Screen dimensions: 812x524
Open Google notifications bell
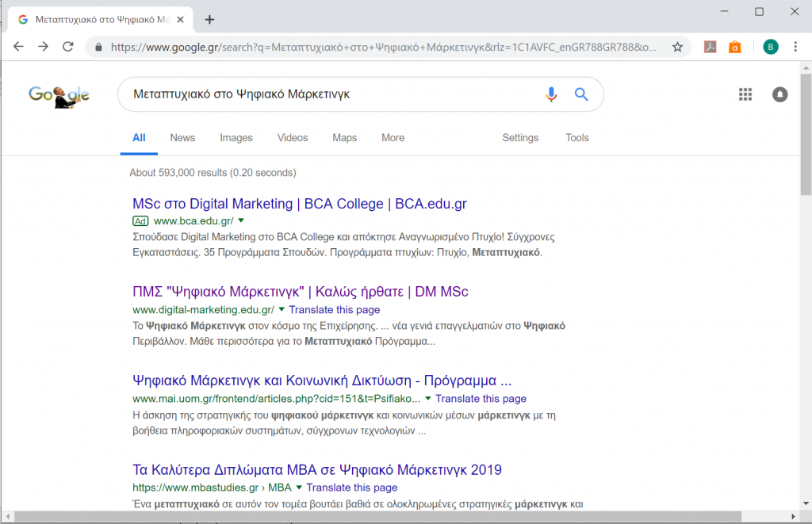(780, 94)
